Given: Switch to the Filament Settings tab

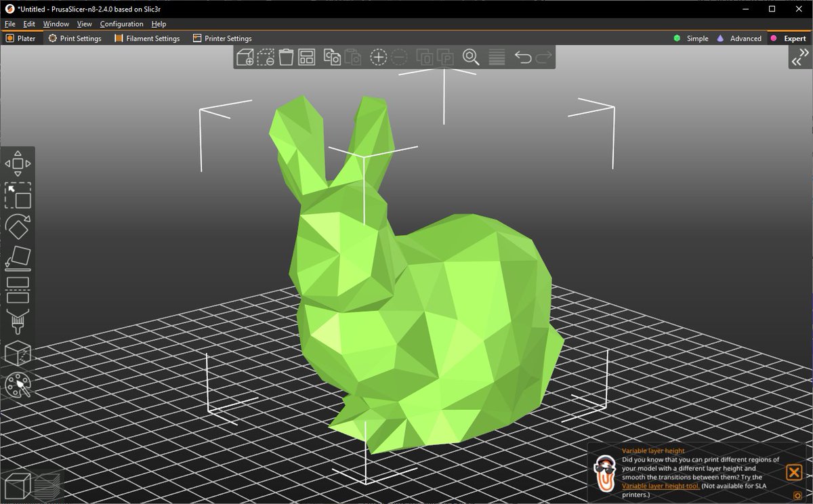Looking at the screenshot, I should 147,39.
